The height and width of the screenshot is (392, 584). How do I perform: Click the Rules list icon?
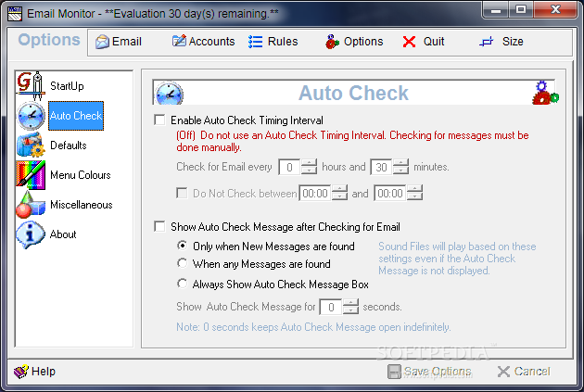[x=256, y=42]
